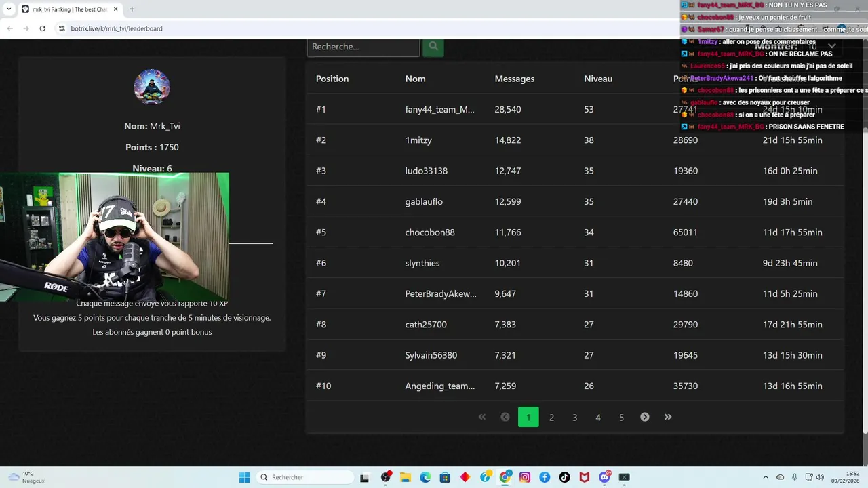868x488 pixels.
Task: Go back with the browser back arrow
Action: 9,28
